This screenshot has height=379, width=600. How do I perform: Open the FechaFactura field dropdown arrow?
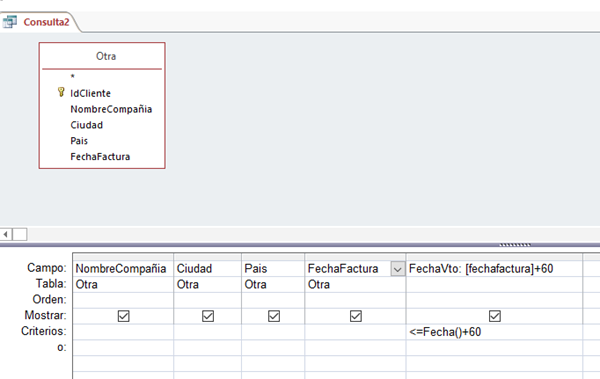(x=398, y=269)
